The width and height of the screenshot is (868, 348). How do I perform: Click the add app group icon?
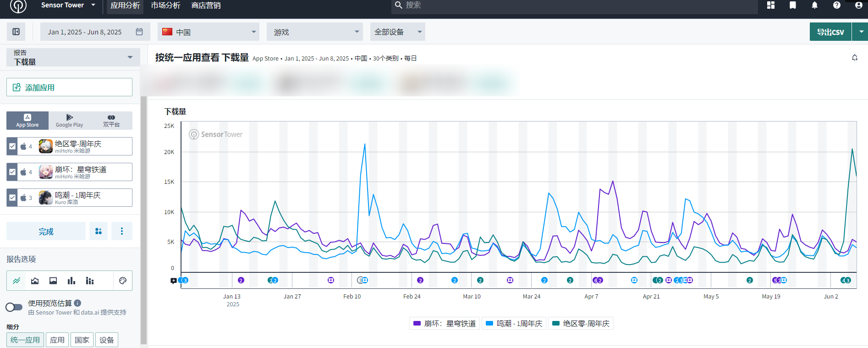tap(99, 231)
